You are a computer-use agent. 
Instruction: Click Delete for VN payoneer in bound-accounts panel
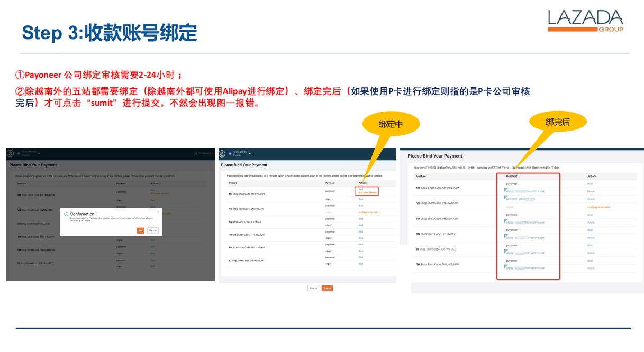click(x=591, y=199)
